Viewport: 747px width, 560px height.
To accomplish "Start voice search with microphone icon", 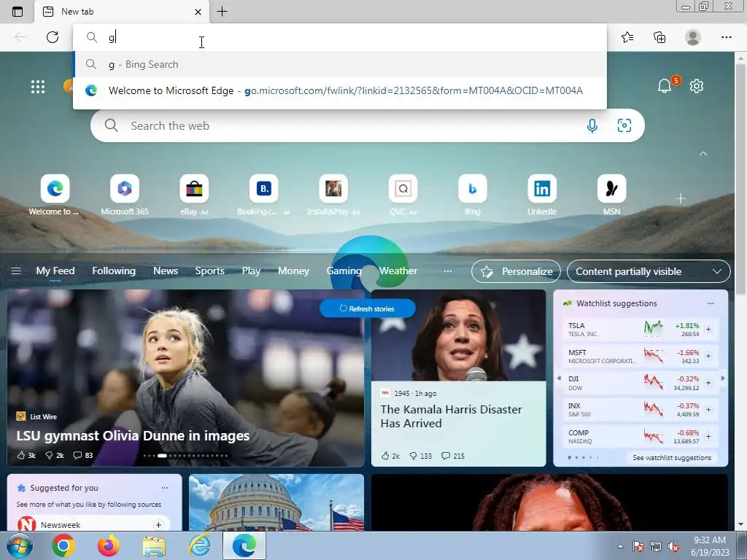I will (592, 125).
